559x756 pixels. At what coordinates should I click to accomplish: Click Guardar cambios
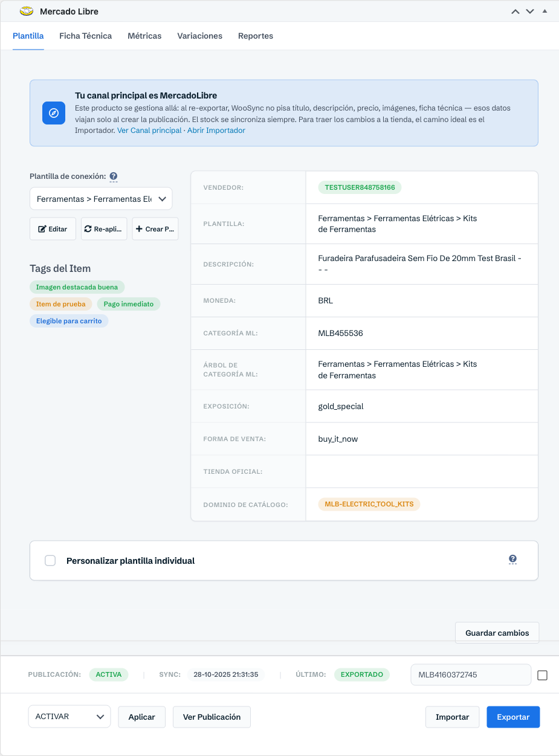pyautogui.click(x=497, y=633)
